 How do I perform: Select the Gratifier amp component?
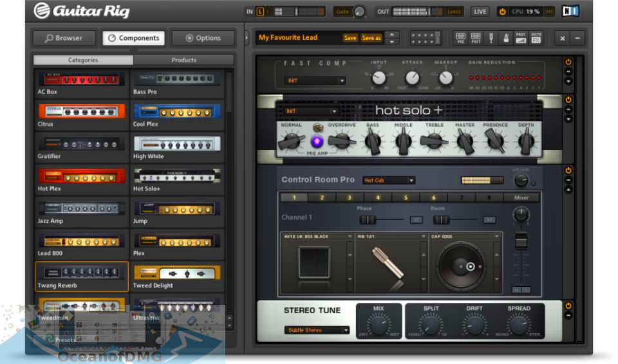pyautogui.click(x=81, y=148)
